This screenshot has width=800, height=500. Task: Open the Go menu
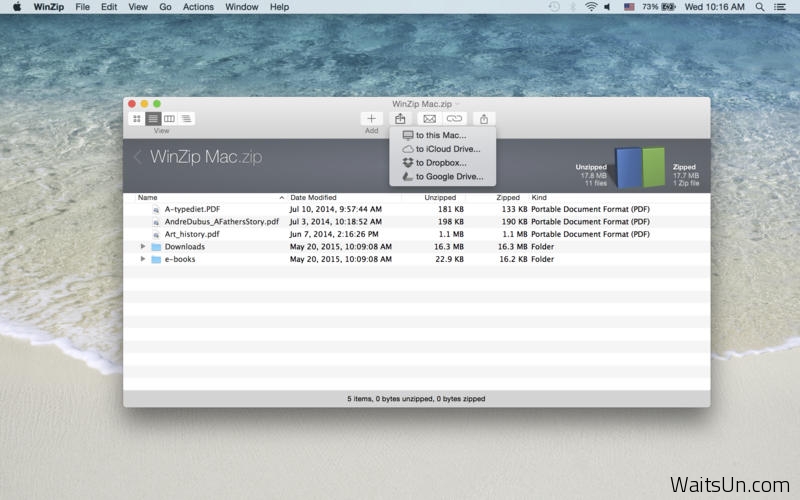point(165,7)
